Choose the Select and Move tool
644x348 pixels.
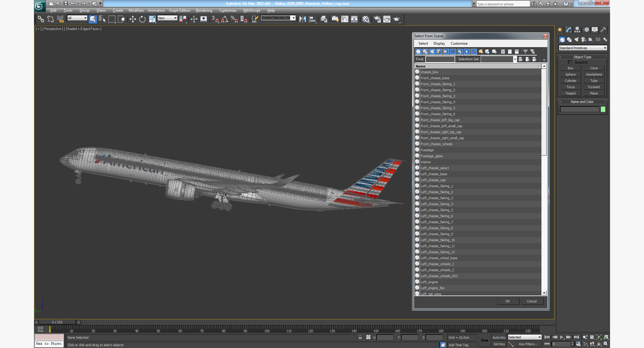[x=133, y=19]
